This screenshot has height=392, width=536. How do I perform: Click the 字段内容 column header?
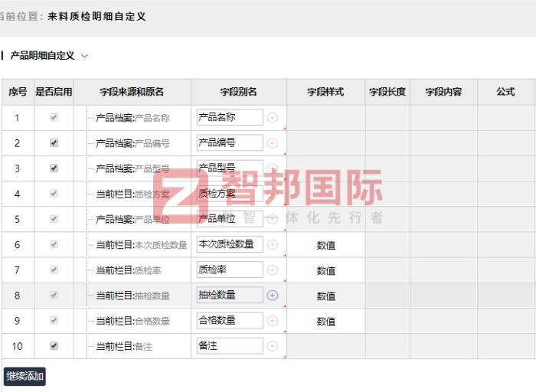click(443, 92)
